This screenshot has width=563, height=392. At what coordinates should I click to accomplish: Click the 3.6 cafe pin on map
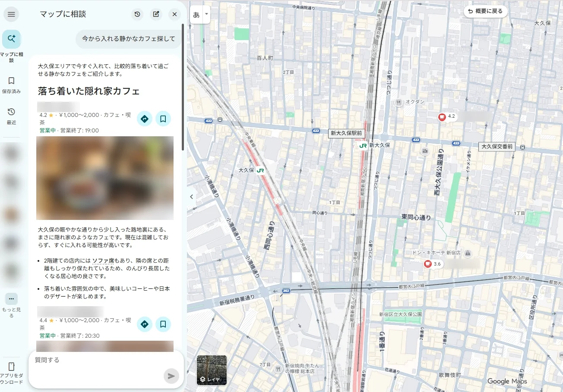pyautogui.click(x=427, y=264)
